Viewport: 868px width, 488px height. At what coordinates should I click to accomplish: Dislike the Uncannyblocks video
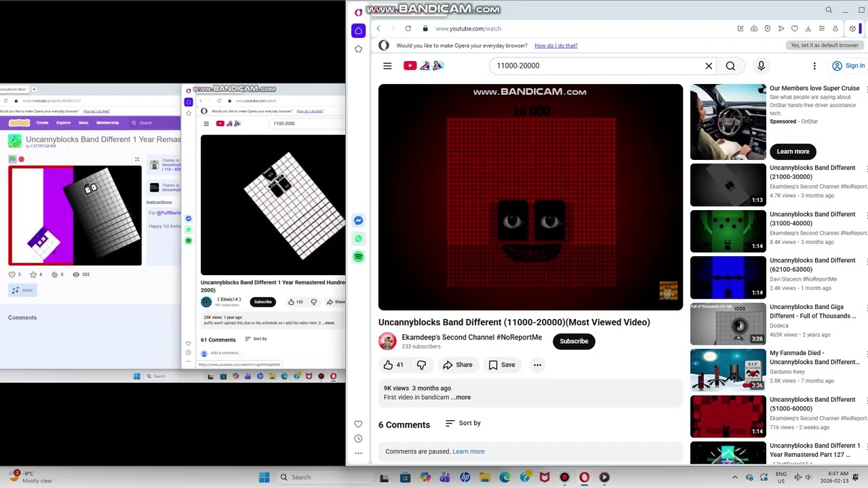pyautogui.click(x=421, y=365)
